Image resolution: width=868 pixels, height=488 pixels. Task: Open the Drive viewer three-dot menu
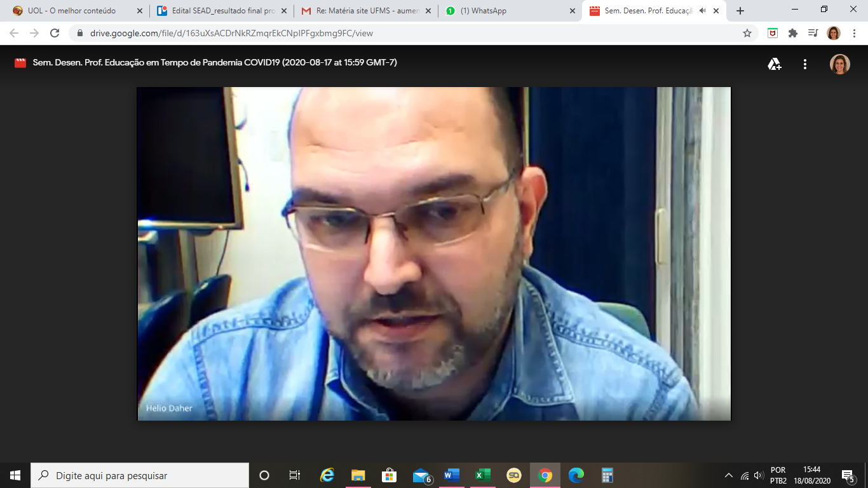point(805,64)
